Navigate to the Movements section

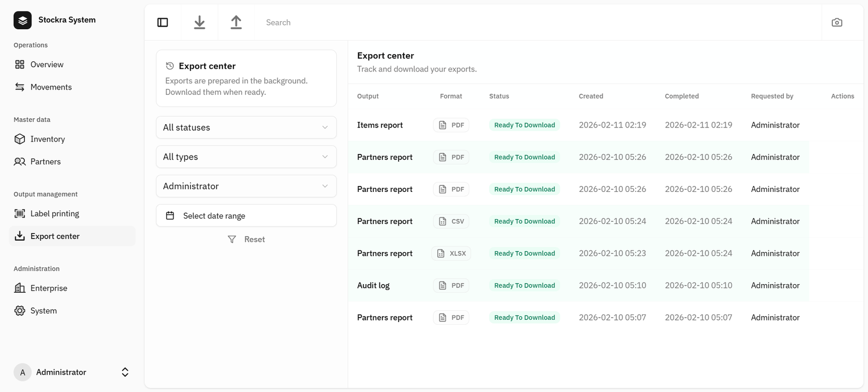[x=50, y=87]
